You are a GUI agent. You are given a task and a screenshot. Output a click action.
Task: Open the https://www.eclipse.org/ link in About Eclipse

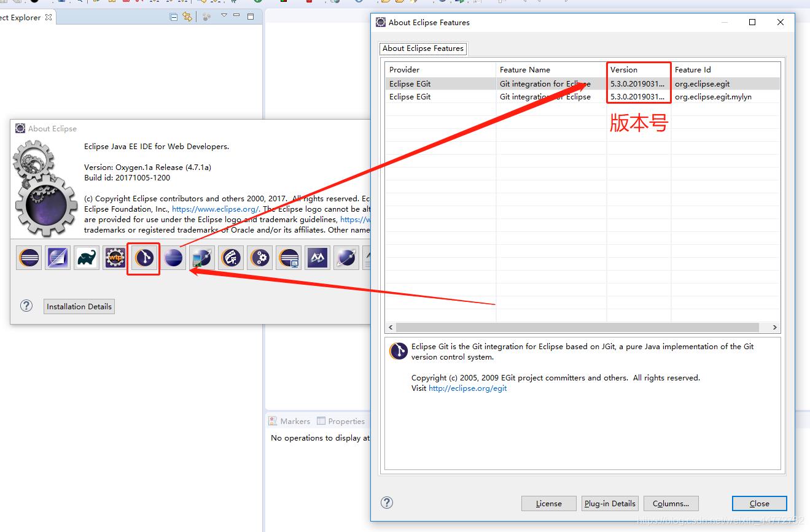[215, 209]
